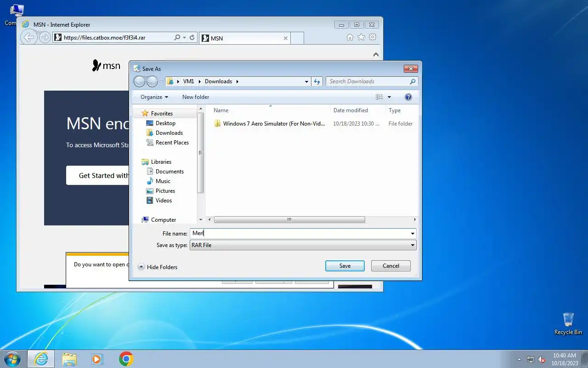Open Videos library
Image resolution: width=588 pixels, height=368 pixels.
pyautogui.click(x=164, y=201)
